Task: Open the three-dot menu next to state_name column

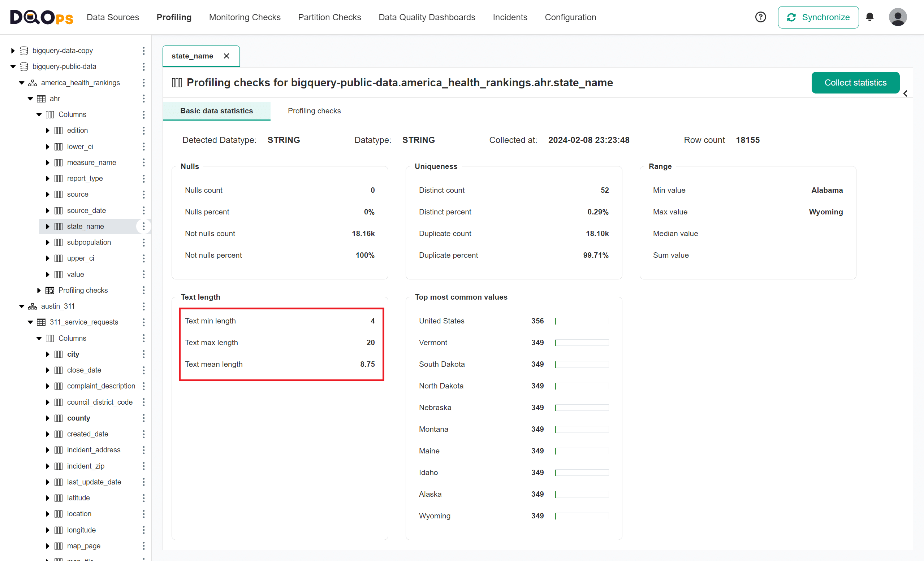Action: [144, 226]
